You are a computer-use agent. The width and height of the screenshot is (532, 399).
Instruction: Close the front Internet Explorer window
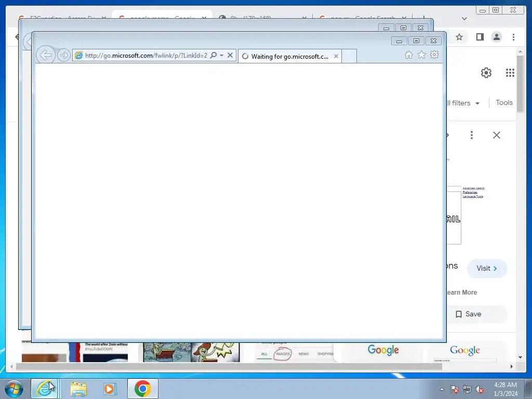(x=434, y=41)
